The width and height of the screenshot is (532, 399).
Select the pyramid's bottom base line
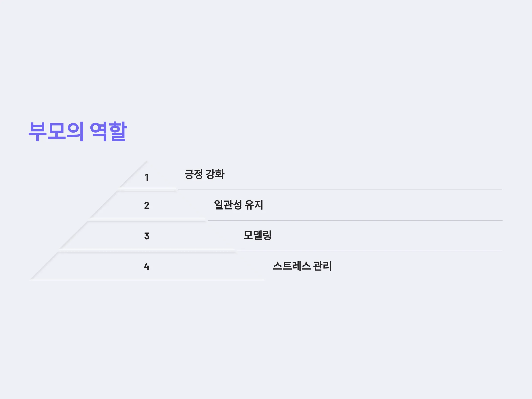147,280
